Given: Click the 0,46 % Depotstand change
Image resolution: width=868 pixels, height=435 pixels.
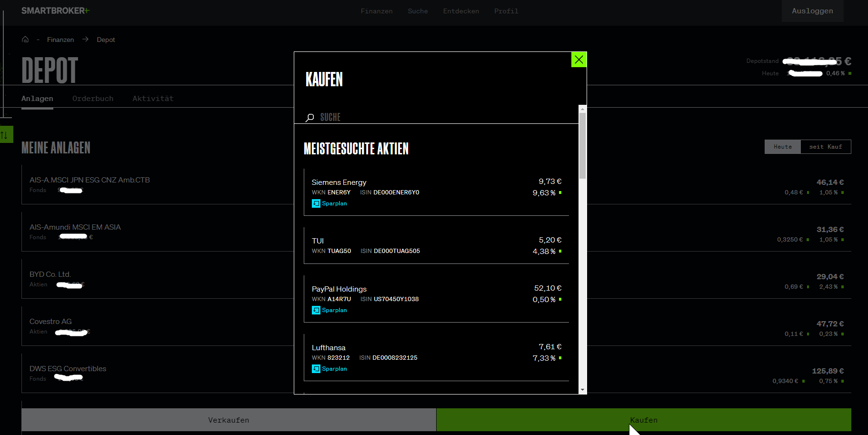Looking at the screenshot, I should click(836, 73).
